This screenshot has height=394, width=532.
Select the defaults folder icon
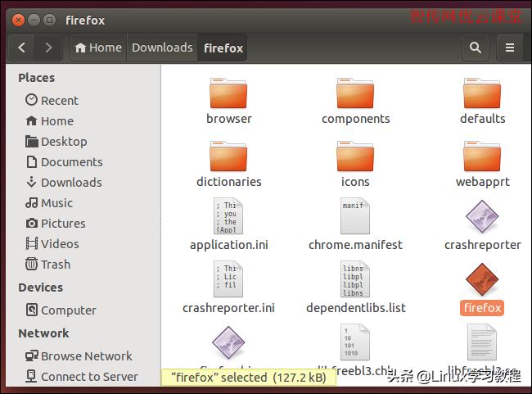(x=482, y=93)
